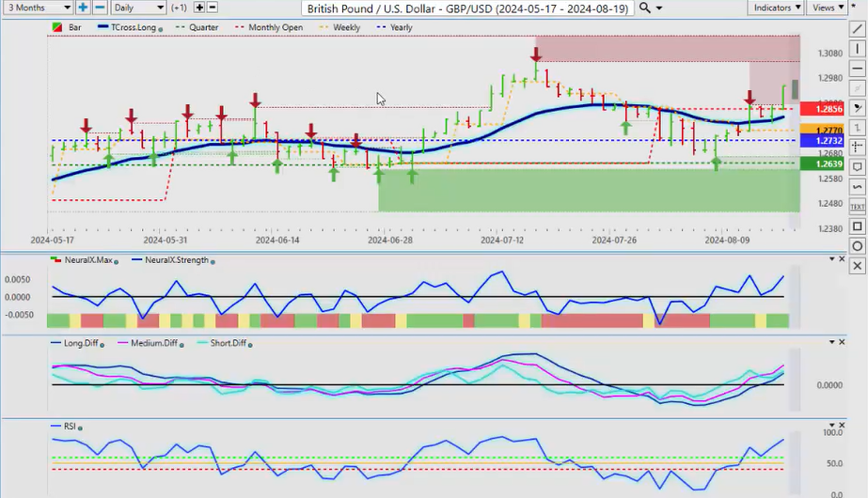The width and height of the screenshot is (868, 498).
Task: Open the 3 Months range dropdown
Action: pyautogui.click(x=36, y=8)
